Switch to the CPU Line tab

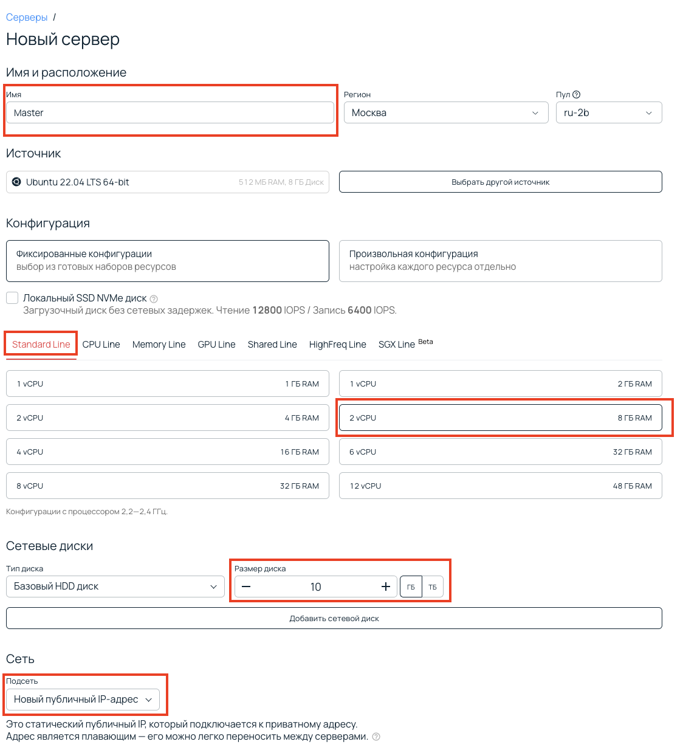pyautogui.click(x=101, y=345)
